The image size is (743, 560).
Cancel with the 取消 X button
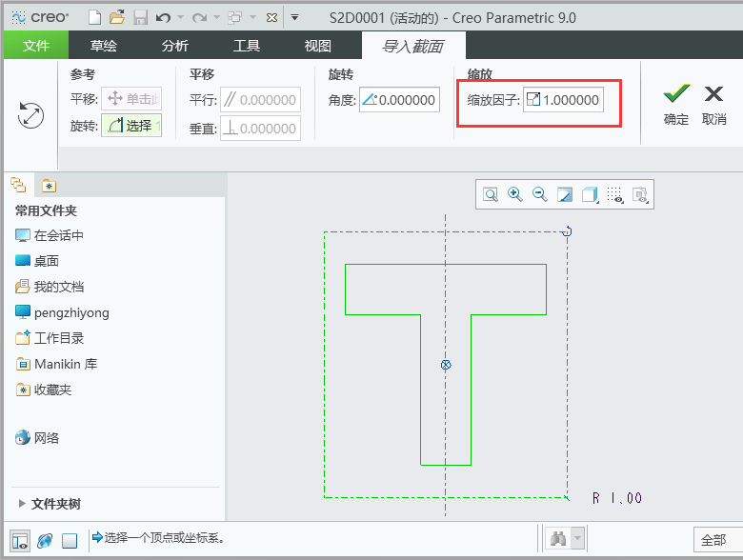click(713, 105)
